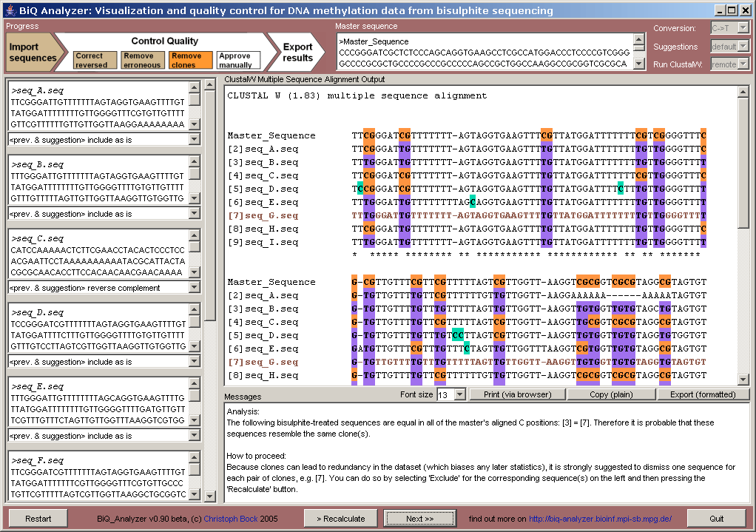Click the seq_A sequence text box

99,106
